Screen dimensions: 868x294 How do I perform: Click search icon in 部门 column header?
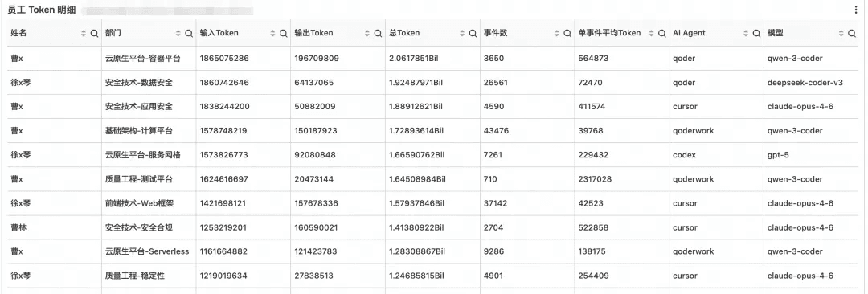189,33
